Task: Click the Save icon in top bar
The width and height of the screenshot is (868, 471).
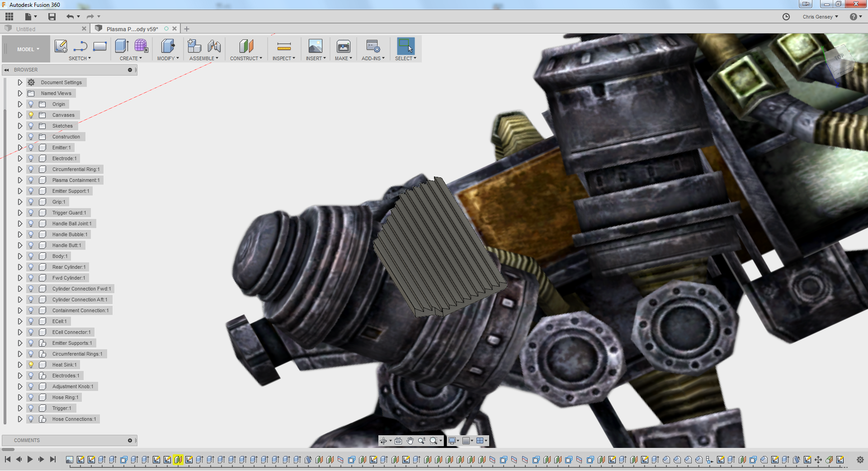Action: tap(52, 17)
